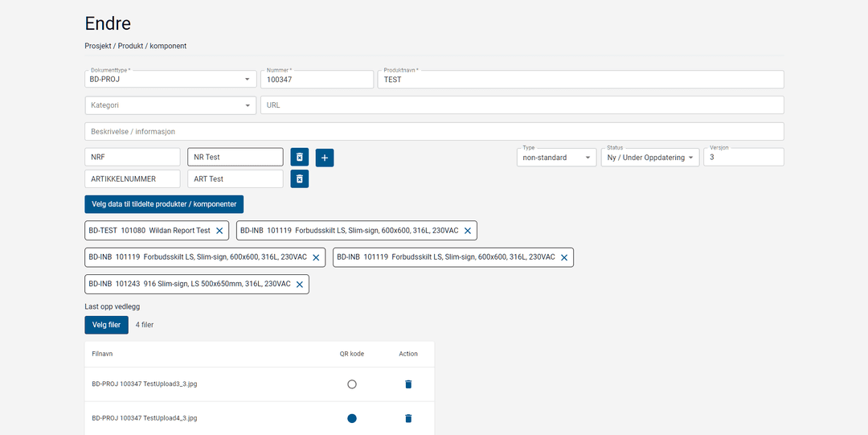Click the URL input field

522,105
